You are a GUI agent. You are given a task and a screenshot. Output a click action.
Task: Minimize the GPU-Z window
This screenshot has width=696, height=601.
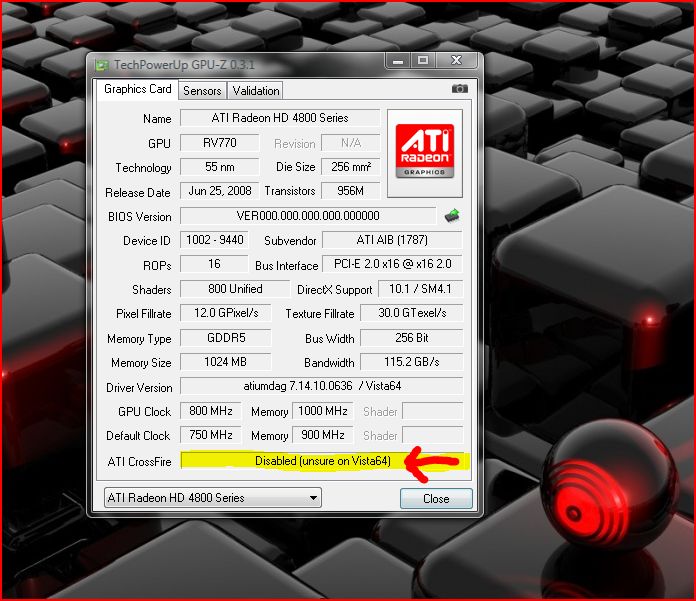[x=398, y=61]
